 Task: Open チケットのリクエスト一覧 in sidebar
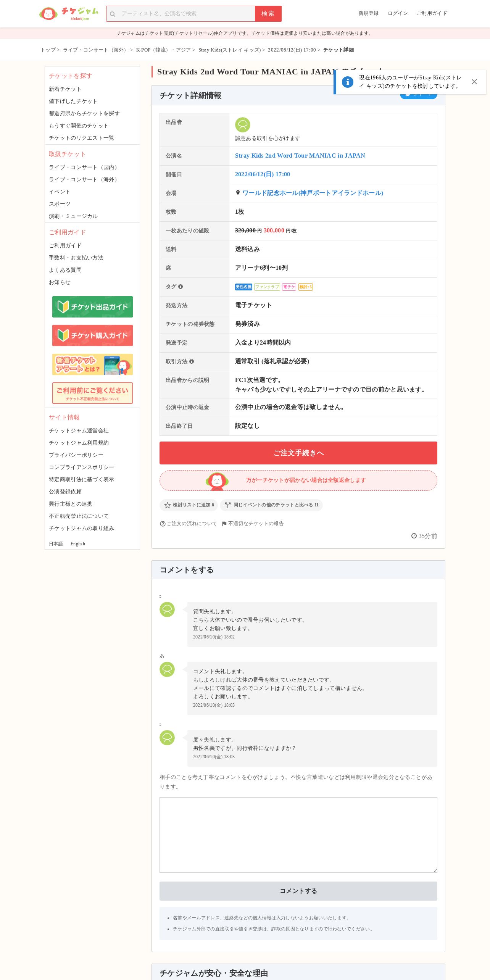pyautogui.click(x=81, y=138)
